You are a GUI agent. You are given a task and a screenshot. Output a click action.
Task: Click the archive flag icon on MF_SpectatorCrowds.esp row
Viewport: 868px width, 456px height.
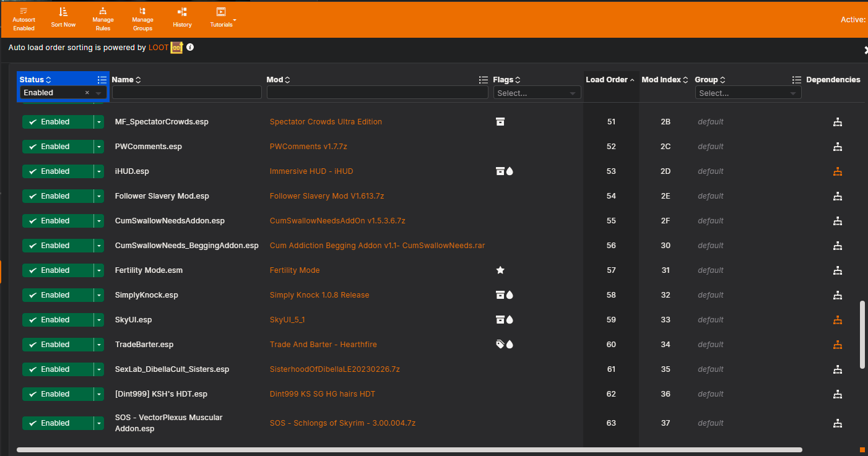pyautogui.click(x=500, y=122)
